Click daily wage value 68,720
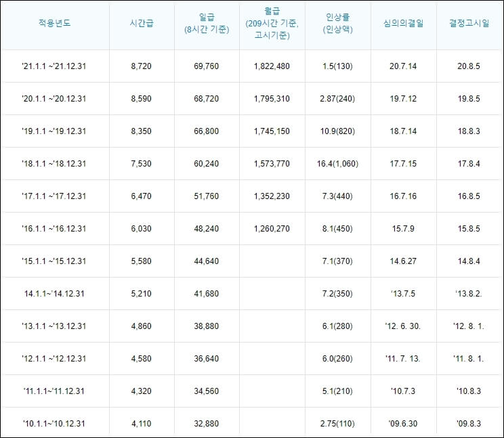The image size is (504, 438). click(x=207, y=99)
